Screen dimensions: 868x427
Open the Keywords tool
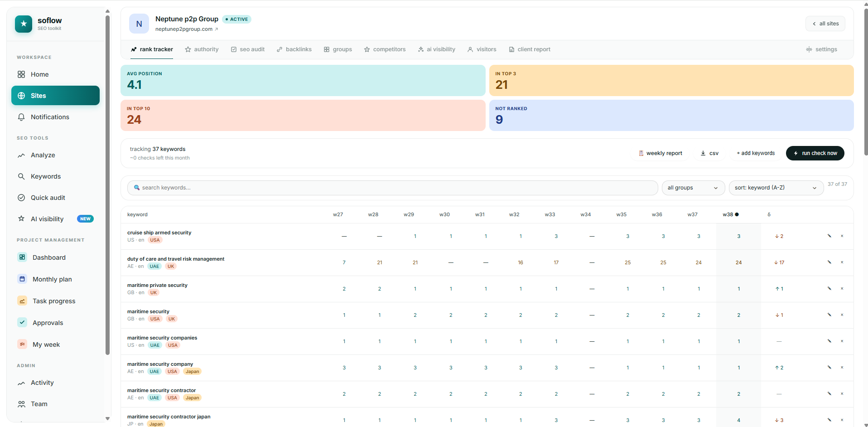(55, 176)
